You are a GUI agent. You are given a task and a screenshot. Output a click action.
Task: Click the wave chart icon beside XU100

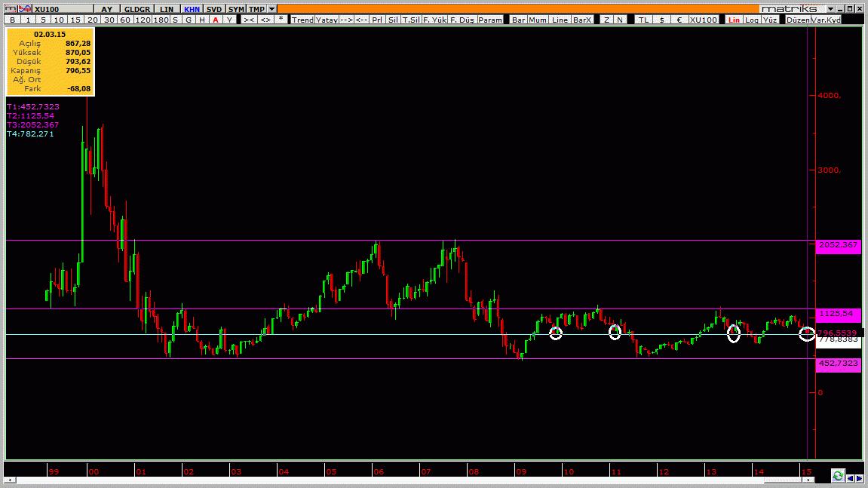tap(24, 9)
